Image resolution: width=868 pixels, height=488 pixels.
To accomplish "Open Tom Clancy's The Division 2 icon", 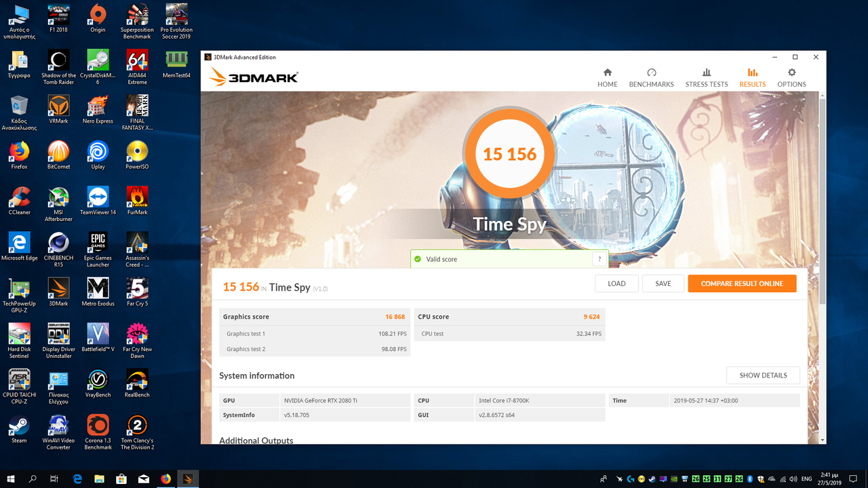I will pos(137,432).
